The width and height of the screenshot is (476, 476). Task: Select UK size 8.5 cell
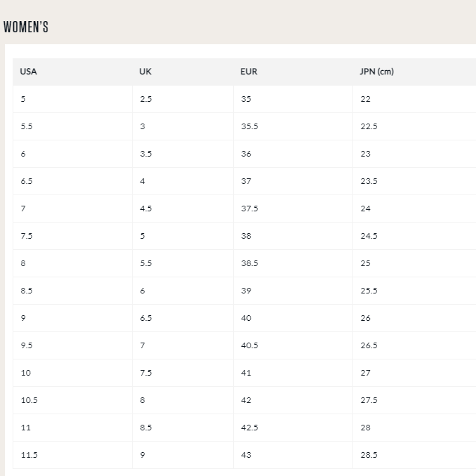(146, 428)
